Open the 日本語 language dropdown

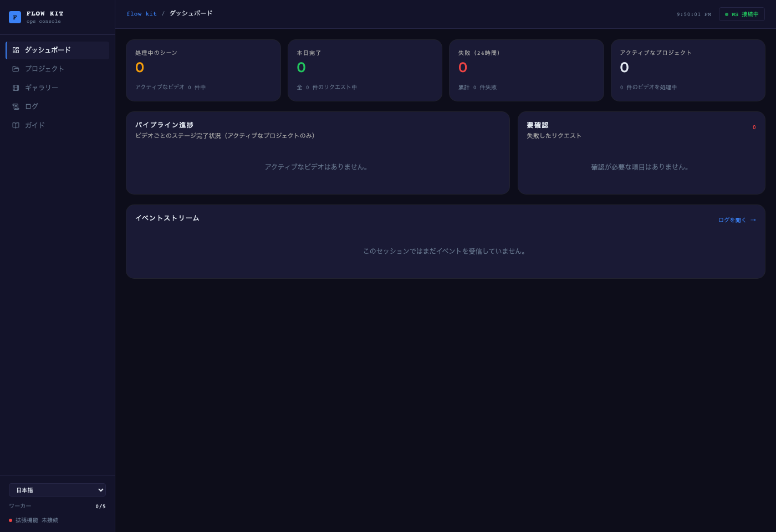58,490
